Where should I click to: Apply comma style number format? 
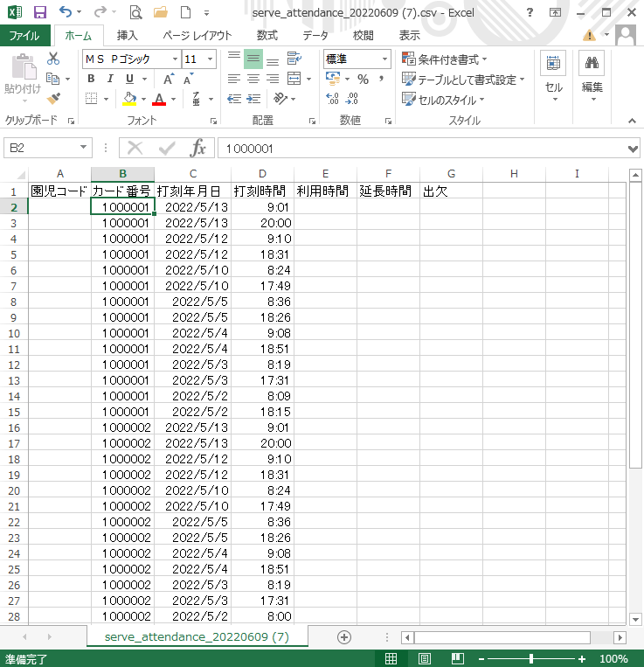(x=381, y=79)
